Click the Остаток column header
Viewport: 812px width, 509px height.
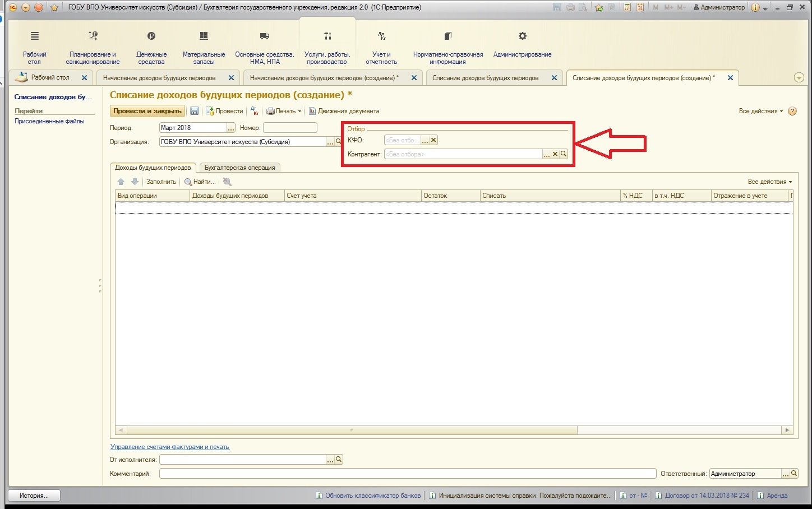click(451, 196)
